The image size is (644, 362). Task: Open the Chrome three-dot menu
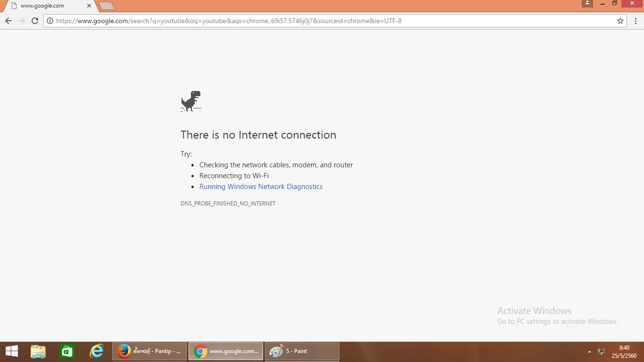(636, 21)
